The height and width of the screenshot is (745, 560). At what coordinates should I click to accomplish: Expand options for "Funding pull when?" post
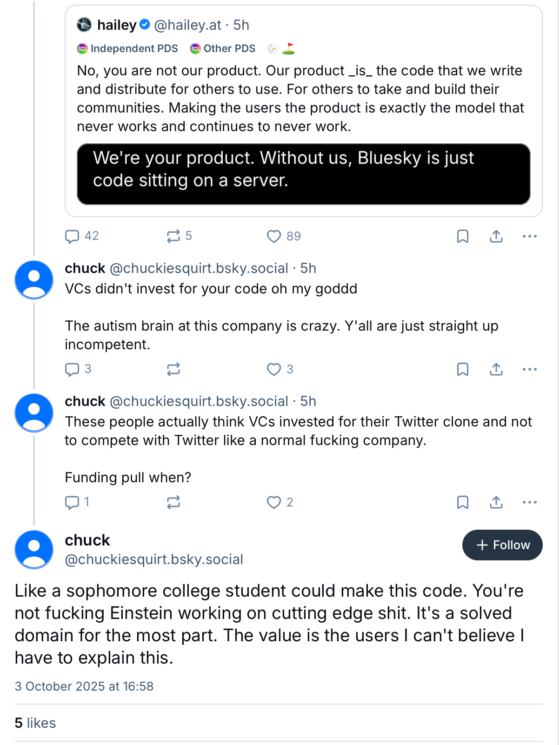coord(530,502)
